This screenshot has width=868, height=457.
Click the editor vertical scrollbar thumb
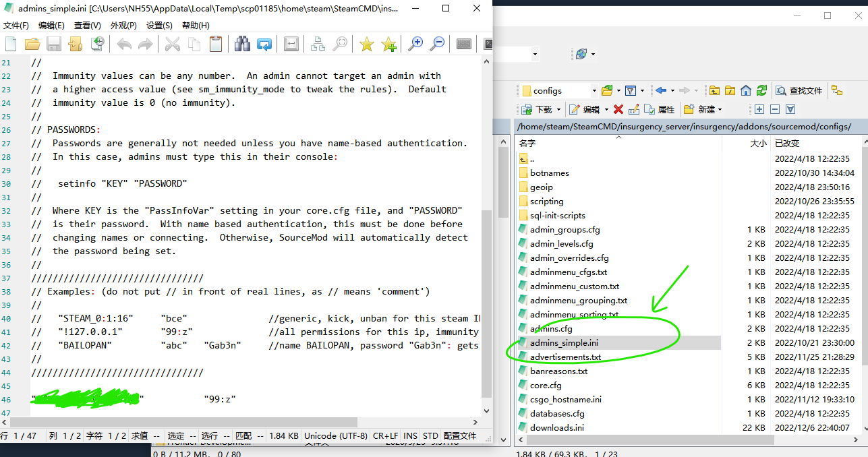488,303
